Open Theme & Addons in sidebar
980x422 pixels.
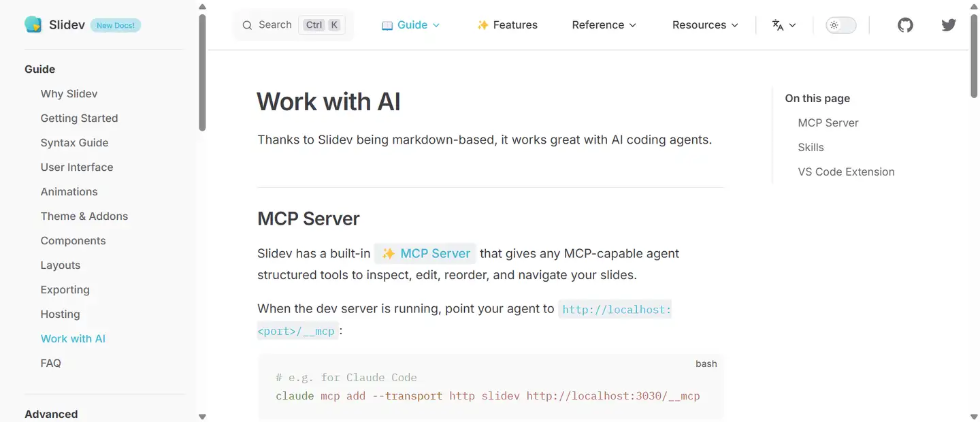84,216
